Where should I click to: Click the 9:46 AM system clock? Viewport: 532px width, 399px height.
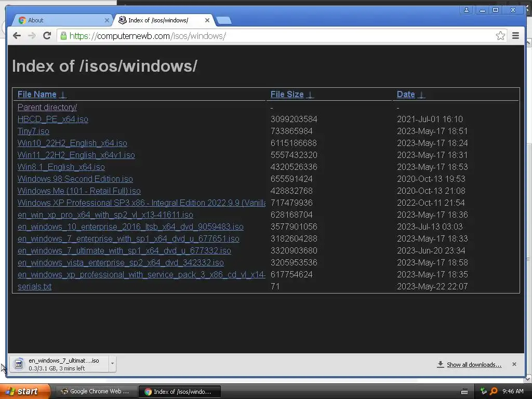point(513,392)
